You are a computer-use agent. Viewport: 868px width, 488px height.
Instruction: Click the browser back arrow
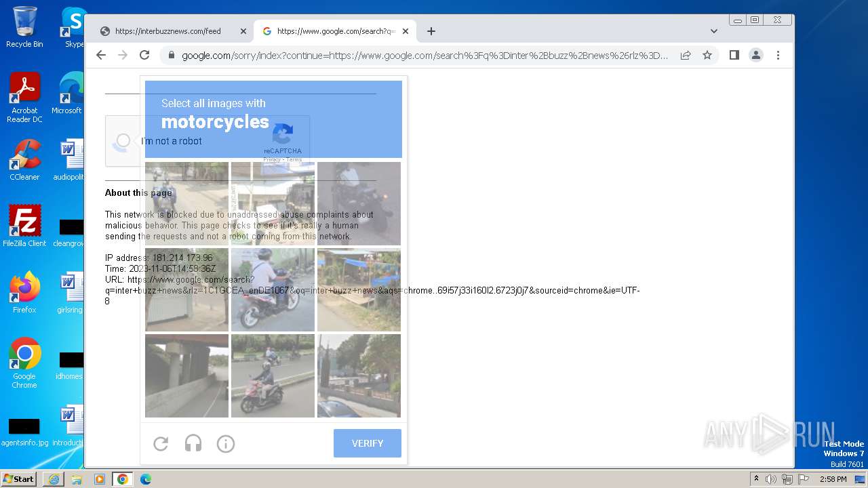tap(101, 55)
